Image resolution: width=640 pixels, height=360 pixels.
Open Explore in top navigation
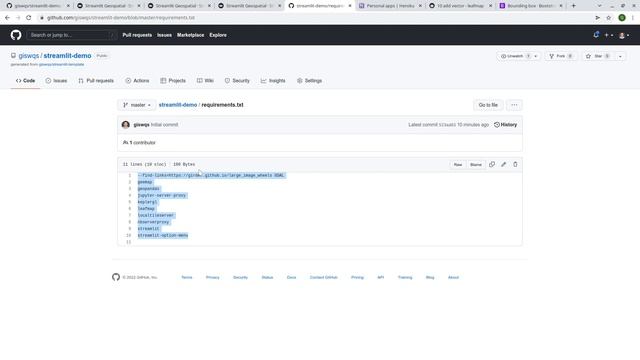(218, 35)
